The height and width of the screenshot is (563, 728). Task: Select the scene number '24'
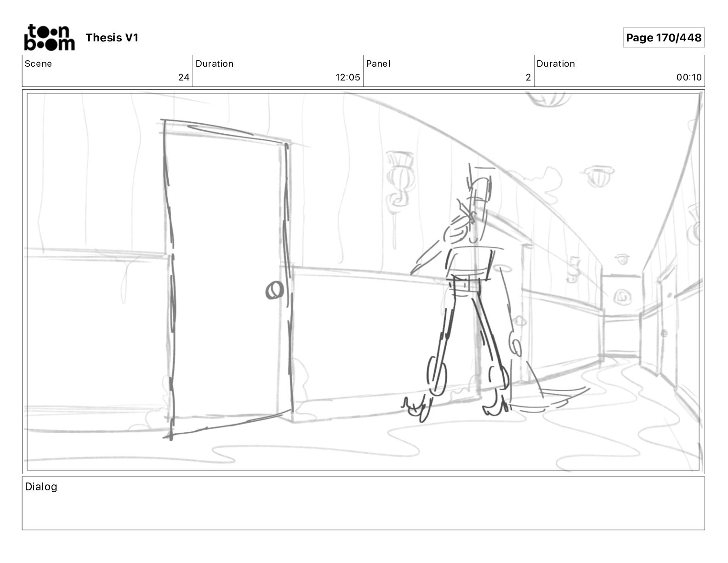coord(184,77)
